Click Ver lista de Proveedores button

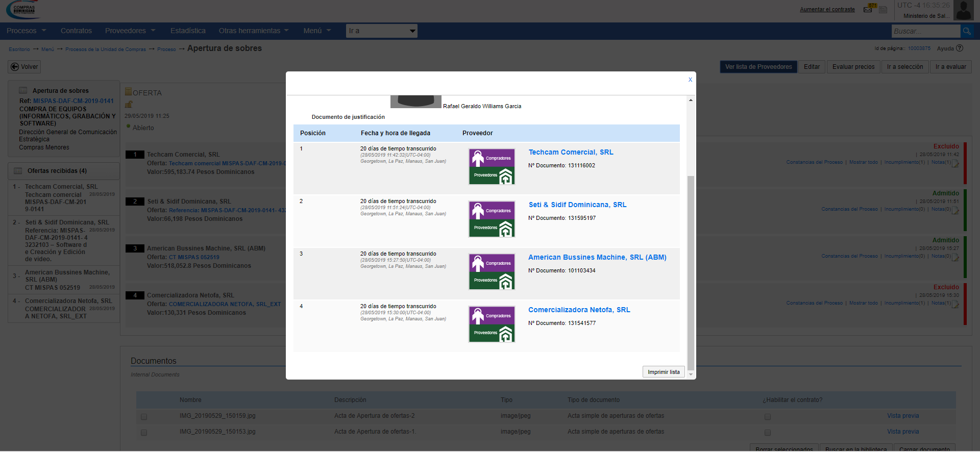(x=758, y=67)
